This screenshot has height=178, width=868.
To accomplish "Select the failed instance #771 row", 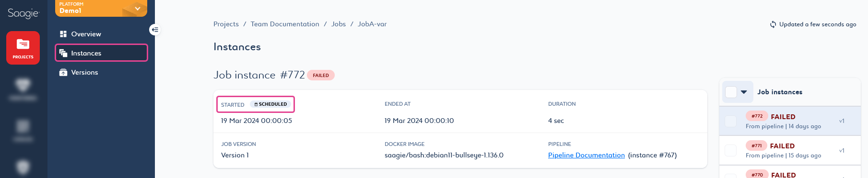I will point(790,150).
